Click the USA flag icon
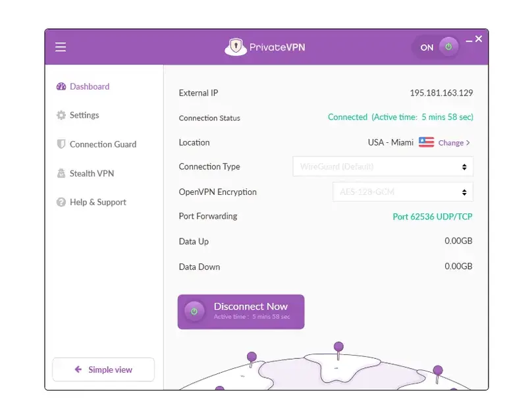This screenshot has width=532, height=407. click(426, 142)
